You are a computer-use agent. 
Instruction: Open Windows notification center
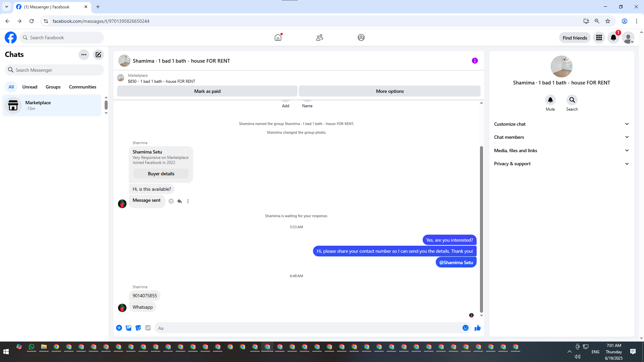point(633,352)
